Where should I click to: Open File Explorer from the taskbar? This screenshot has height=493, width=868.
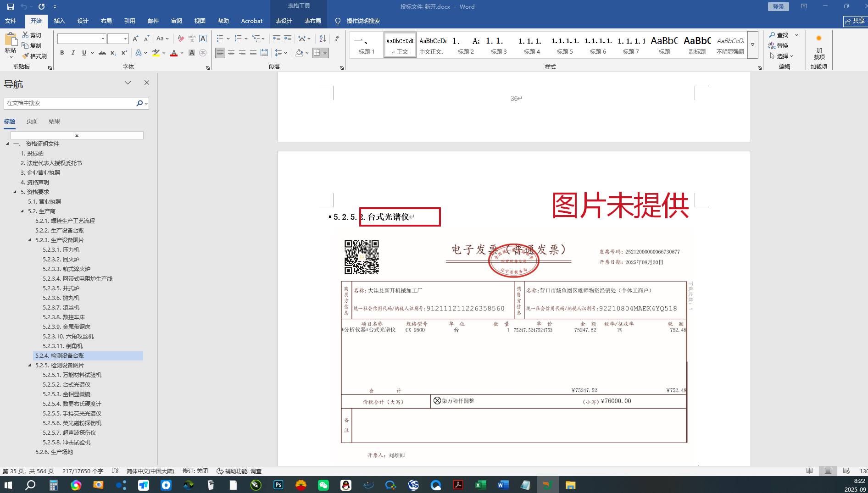tap(570, 485)
